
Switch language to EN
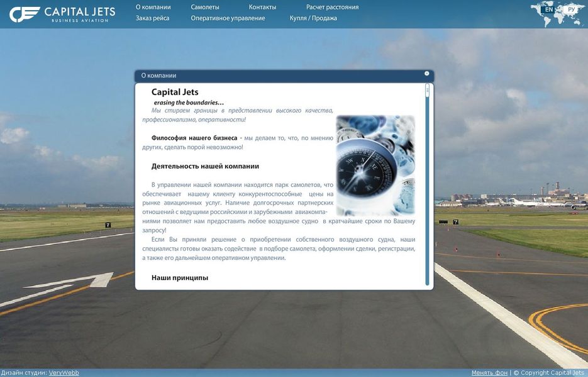click(x=549, y=9)
